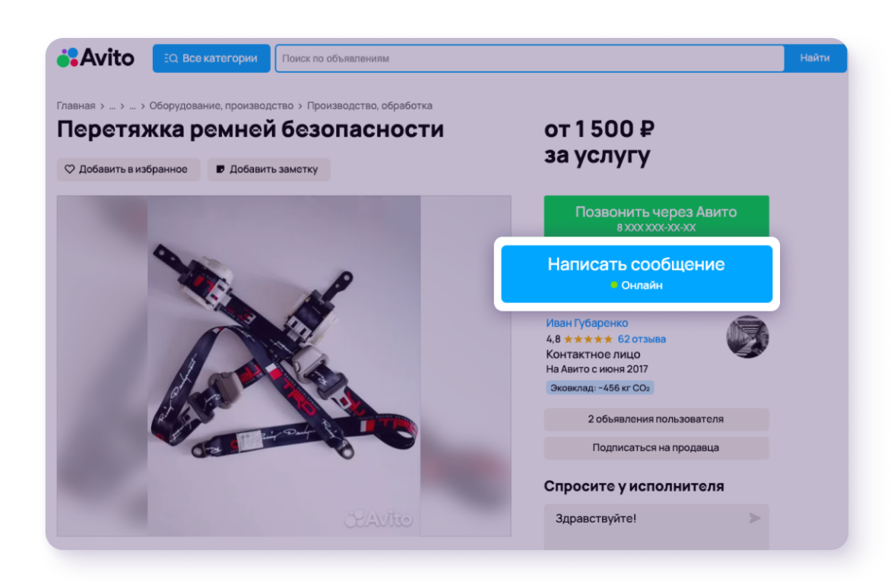Click Позвонить через Авито button
Image resolution: width=894 pixels, height=588 pixels.
coord(656,217)
